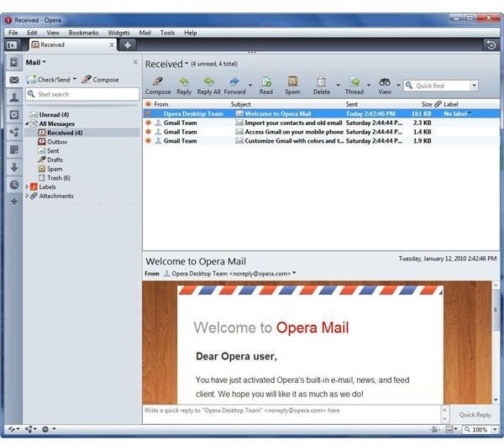
Task: Open the Bookmarks panel icon at the top of the sidebar
Action: click(x=13, y=62)
